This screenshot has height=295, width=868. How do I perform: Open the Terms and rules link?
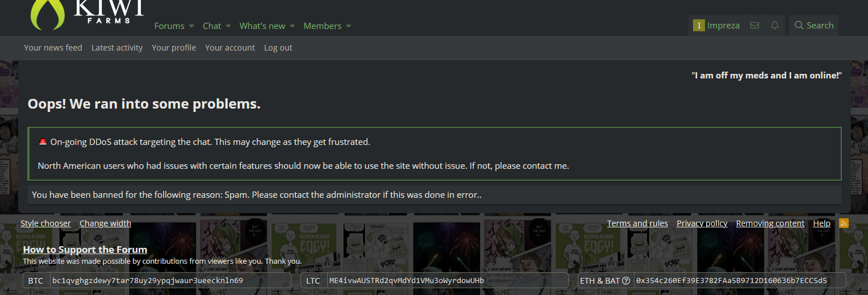pos(637,223)
